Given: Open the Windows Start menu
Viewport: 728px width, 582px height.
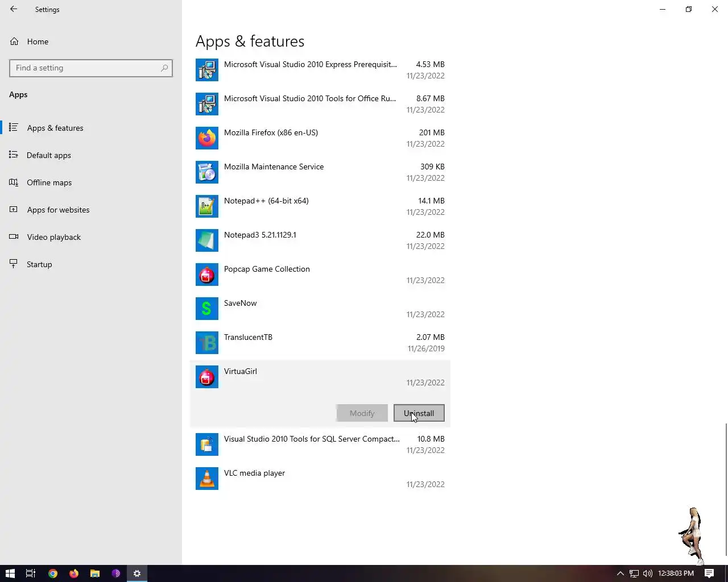Looking at the screenshot, I should coord(10,573).
